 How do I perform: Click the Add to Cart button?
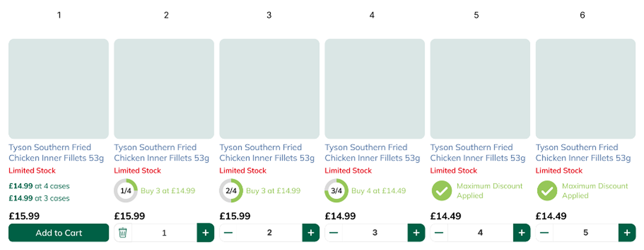click(x=59, y=233)
